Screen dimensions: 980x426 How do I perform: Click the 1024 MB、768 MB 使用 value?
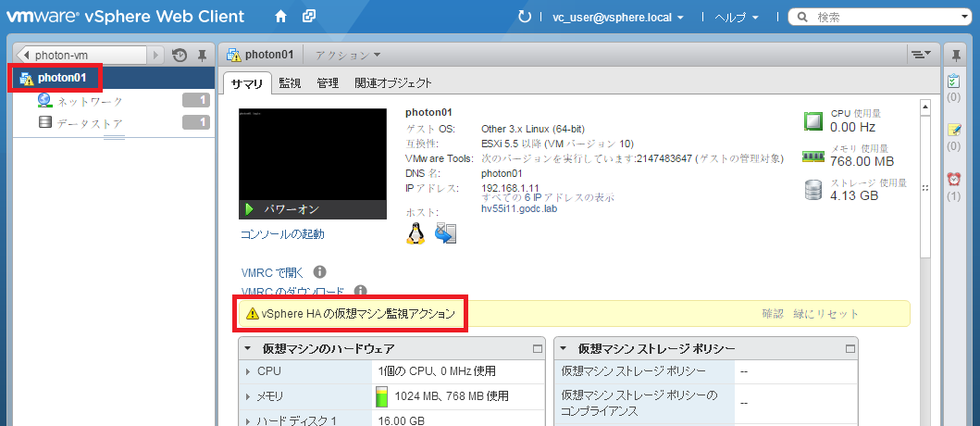tap(452, 396)
